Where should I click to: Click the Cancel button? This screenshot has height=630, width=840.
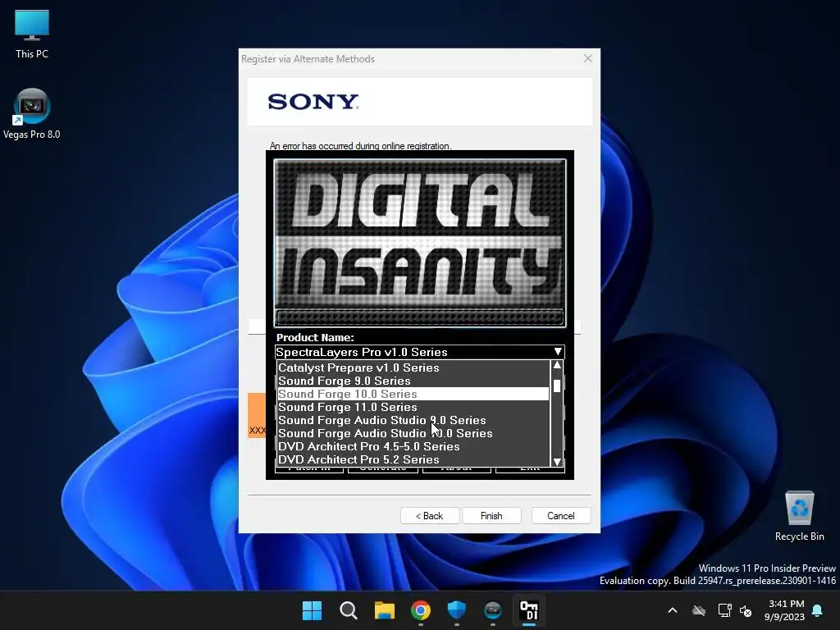561,516
